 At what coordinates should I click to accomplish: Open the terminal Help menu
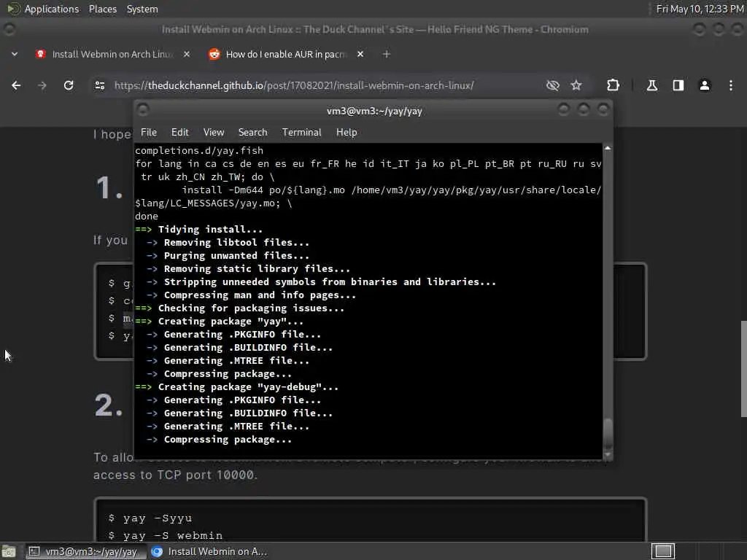[347, 133]
